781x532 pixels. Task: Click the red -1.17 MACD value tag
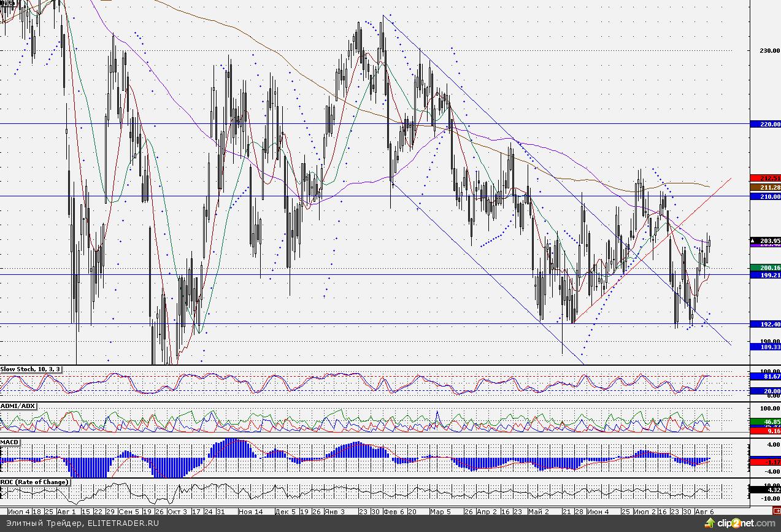click(x=765, y=461)
